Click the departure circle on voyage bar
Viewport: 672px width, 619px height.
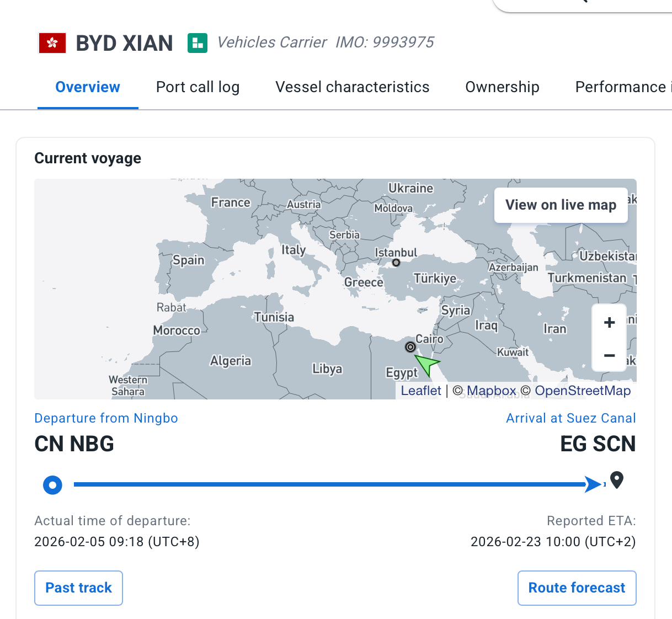[x=52, y=485]
